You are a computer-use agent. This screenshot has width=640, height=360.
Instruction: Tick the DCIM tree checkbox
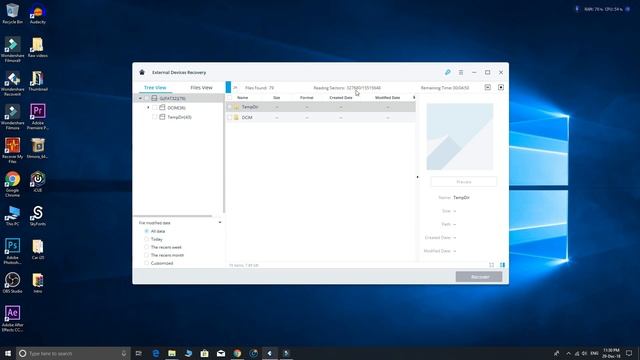pyautogui.click(x=155, y=108)
